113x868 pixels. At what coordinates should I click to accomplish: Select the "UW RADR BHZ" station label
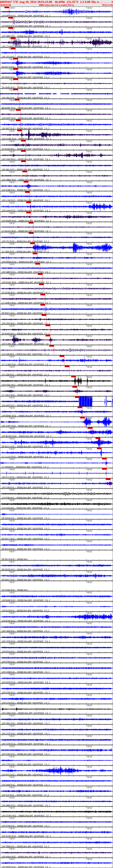(9, 221)
